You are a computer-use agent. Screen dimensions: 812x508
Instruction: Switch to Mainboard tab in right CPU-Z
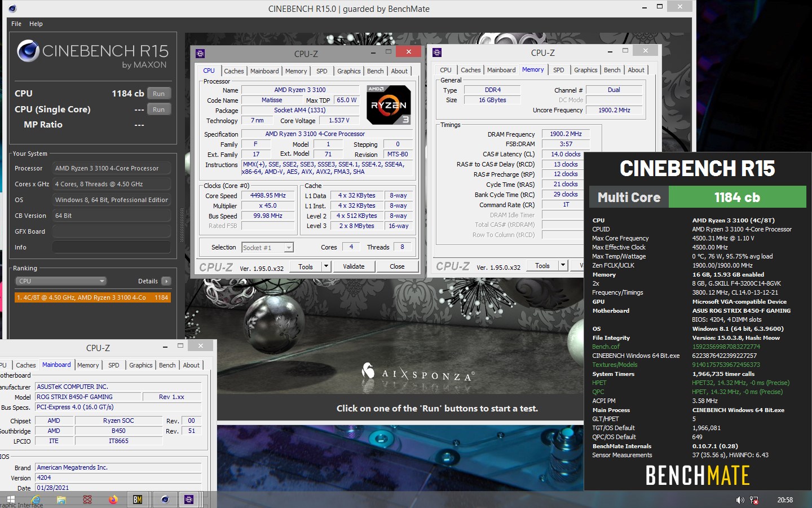click(501, 70)
